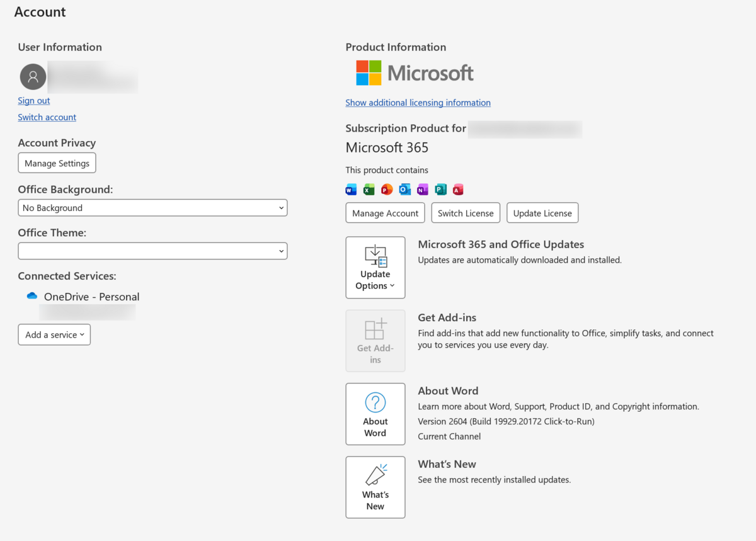Click the Microsoft logo
Image resolution: width=756 pixels, height=541 pixels.
click(415, 73)
